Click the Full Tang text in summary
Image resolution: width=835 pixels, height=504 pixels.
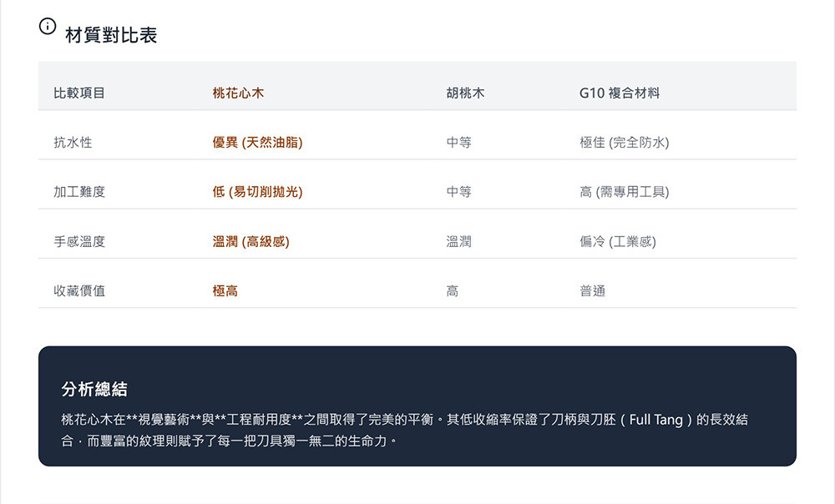pyautogui.click(x=656, y=420)
